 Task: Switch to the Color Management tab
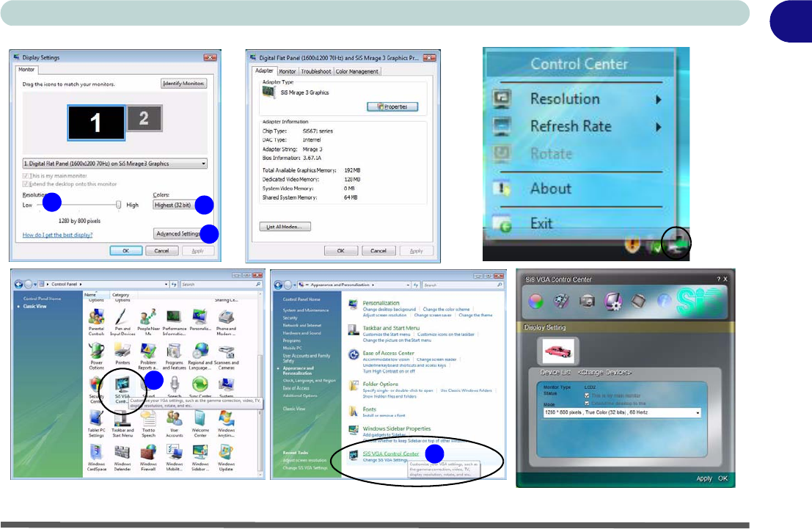click(x=356, y=71)
